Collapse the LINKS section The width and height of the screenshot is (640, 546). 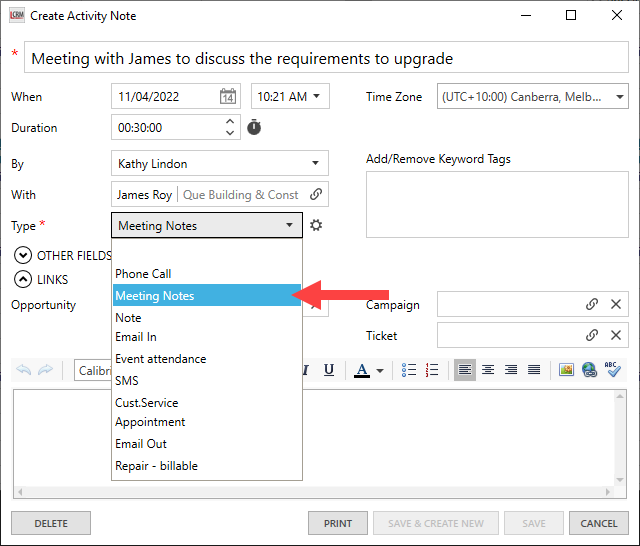(23, 280)
